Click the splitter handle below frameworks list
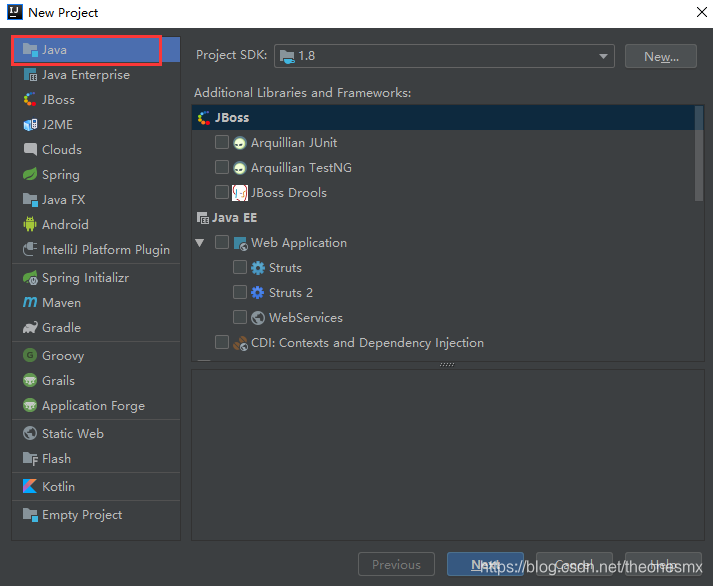The height and width of the screenshot is (586, 713). (x=447, y=365)
